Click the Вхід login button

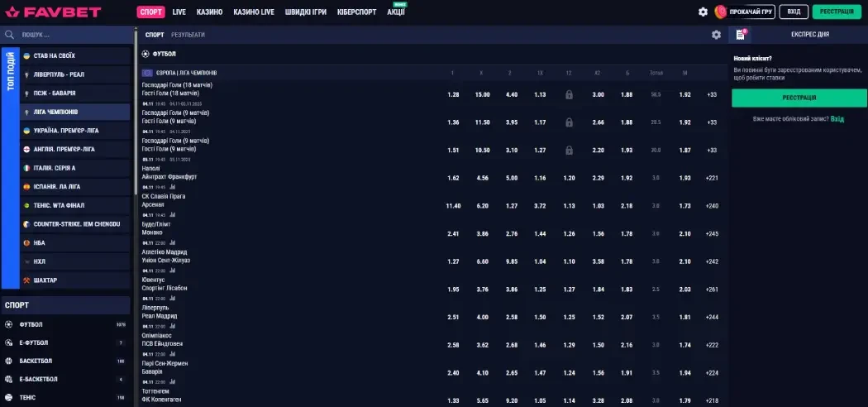point(794,12)
